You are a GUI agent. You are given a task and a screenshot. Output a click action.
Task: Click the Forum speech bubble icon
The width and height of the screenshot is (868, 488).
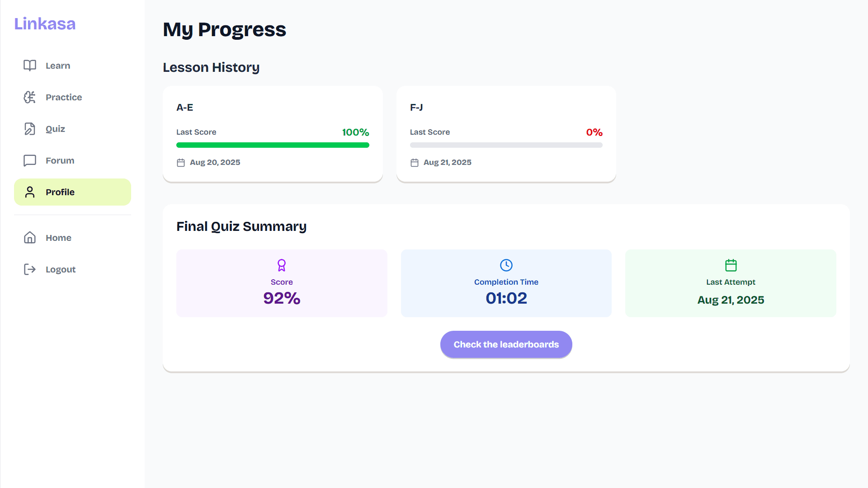pyautogui.click(x=29, y=160)
